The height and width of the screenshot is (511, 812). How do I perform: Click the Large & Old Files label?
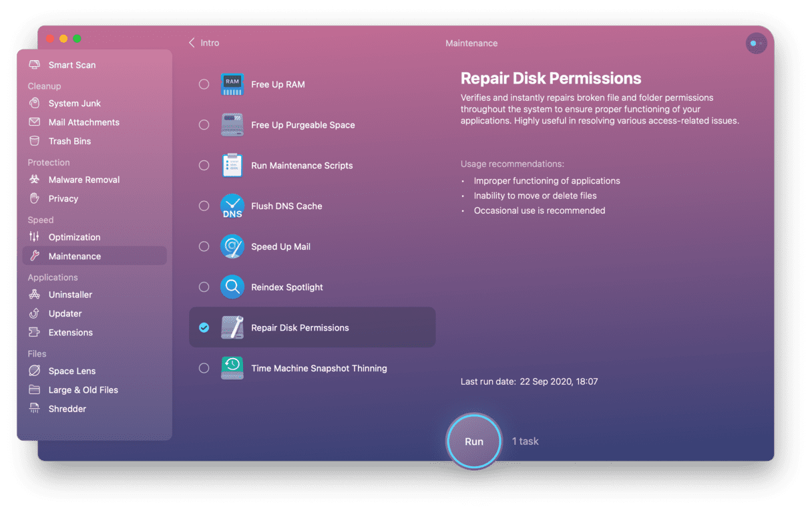pos(83,389)
